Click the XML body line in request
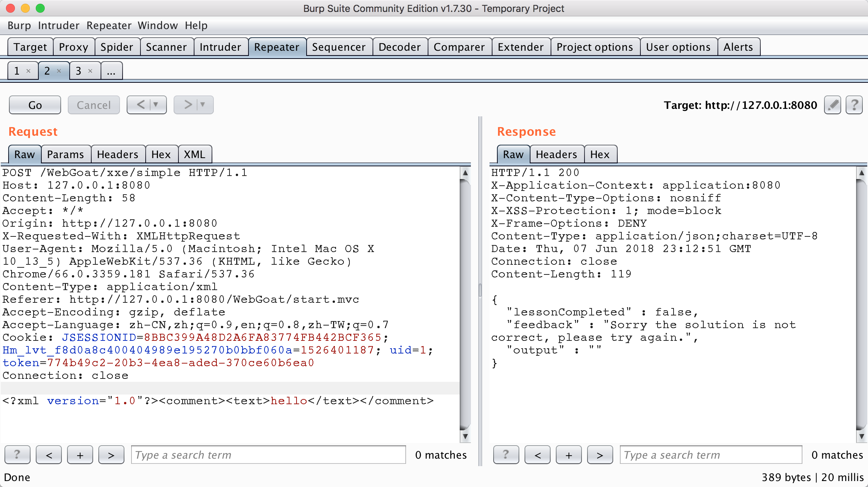The height and width of the screenshot is (487, 868). (218, 401)
